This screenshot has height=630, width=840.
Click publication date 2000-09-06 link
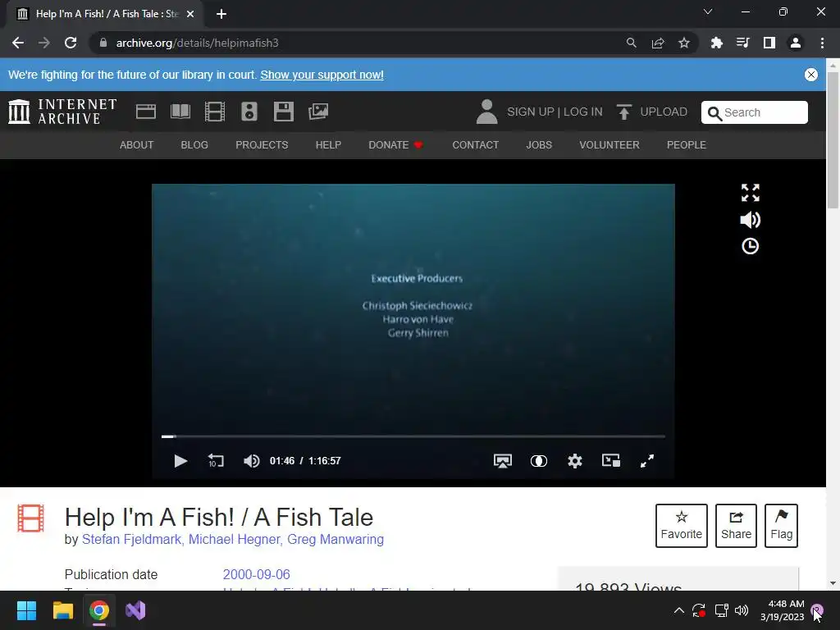(256, 574)
